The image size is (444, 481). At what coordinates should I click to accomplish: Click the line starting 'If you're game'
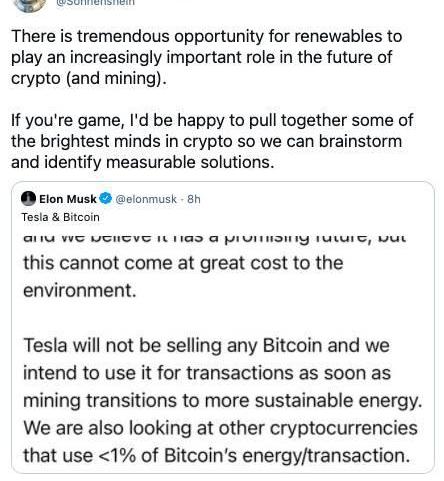point(212,120)
